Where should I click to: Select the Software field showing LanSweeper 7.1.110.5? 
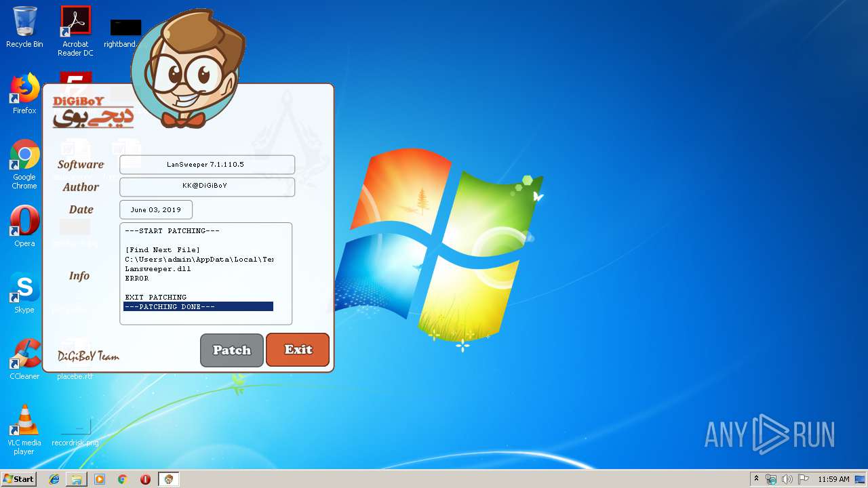pos(207,165)
